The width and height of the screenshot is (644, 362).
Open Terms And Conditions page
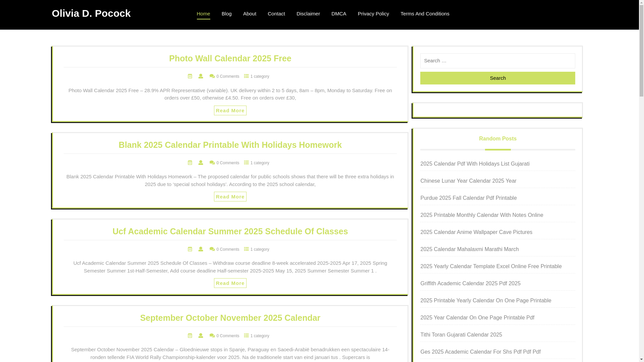pos(425,14)
